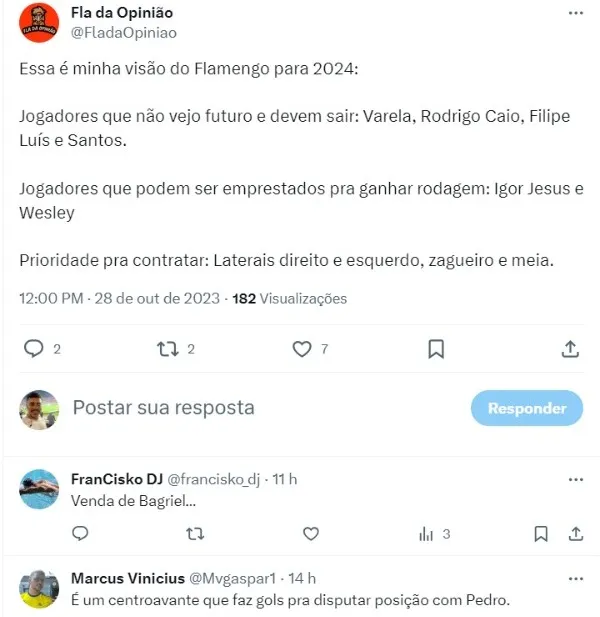The height and width of the screenshot is (617, 600).
Task: Share FranCisko DJ's comment
Action: pyautogui.click(x=576, y=534)
